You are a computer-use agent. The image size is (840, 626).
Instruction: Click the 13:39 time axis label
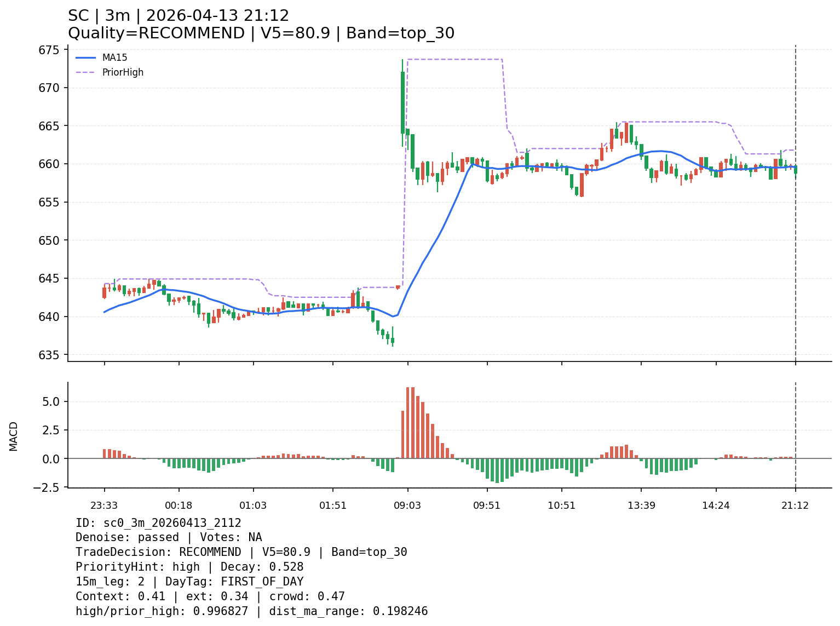point(641,506)
